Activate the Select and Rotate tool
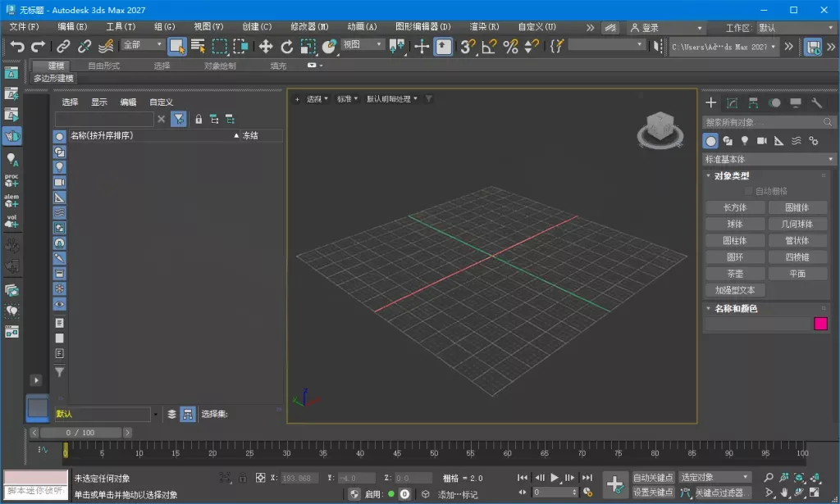Image resolution: width=840 pixels, height=504 pixels. pyautogui.click(x=287, y=47)
